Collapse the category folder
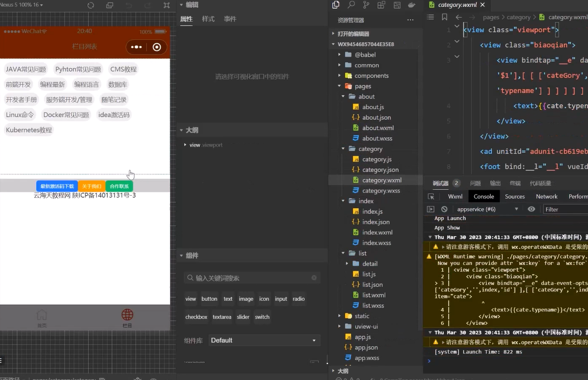 coord(343,149)
